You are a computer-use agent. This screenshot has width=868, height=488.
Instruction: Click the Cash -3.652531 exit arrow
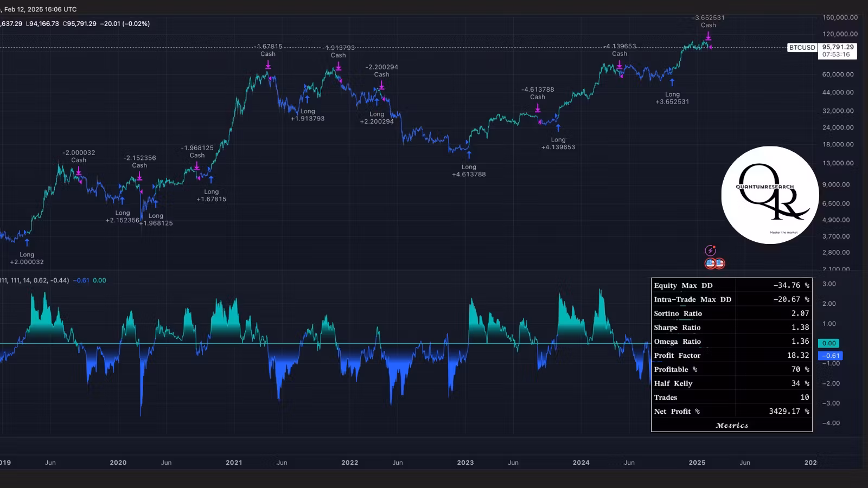point(709,36)
